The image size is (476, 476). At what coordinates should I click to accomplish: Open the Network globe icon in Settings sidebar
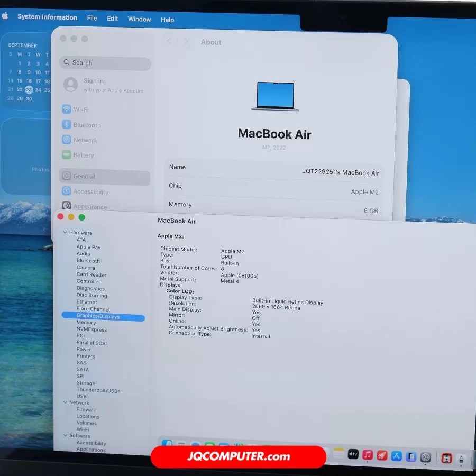(67, 139)
